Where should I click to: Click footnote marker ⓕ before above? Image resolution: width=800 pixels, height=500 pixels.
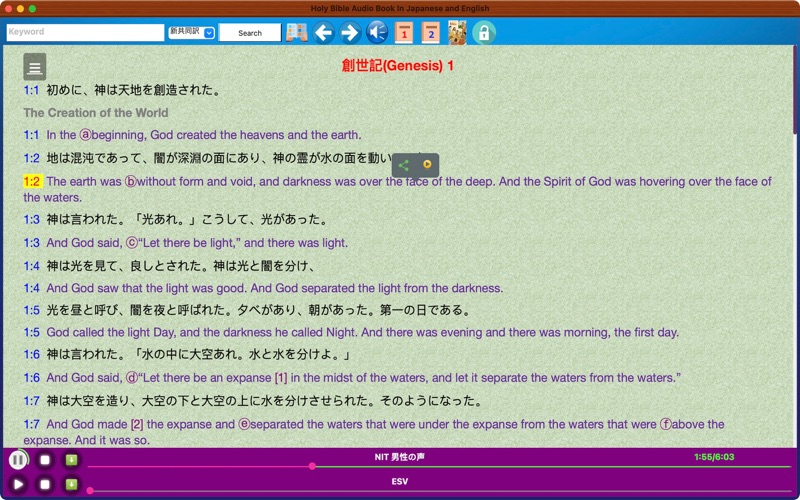[x=666, y=424]
